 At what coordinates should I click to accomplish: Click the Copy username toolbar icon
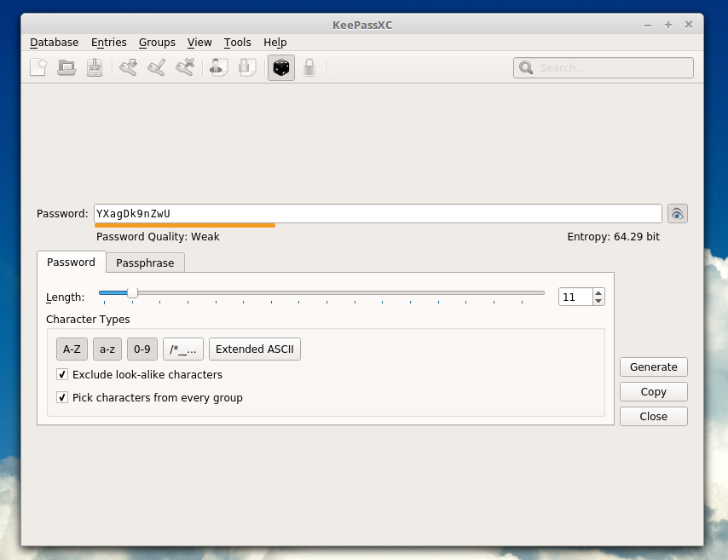[x=219, y=68]
